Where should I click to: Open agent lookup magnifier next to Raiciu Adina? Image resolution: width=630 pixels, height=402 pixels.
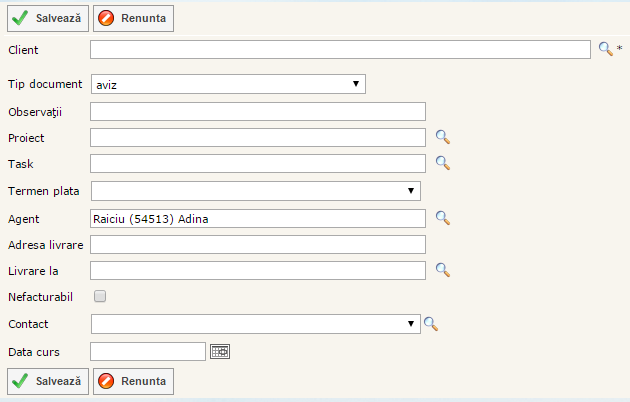(443, 218)
